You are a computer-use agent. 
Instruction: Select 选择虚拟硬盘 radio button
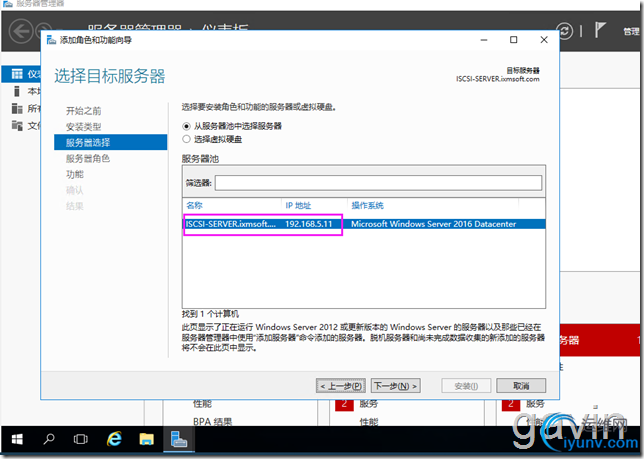[x=186, y=139]
